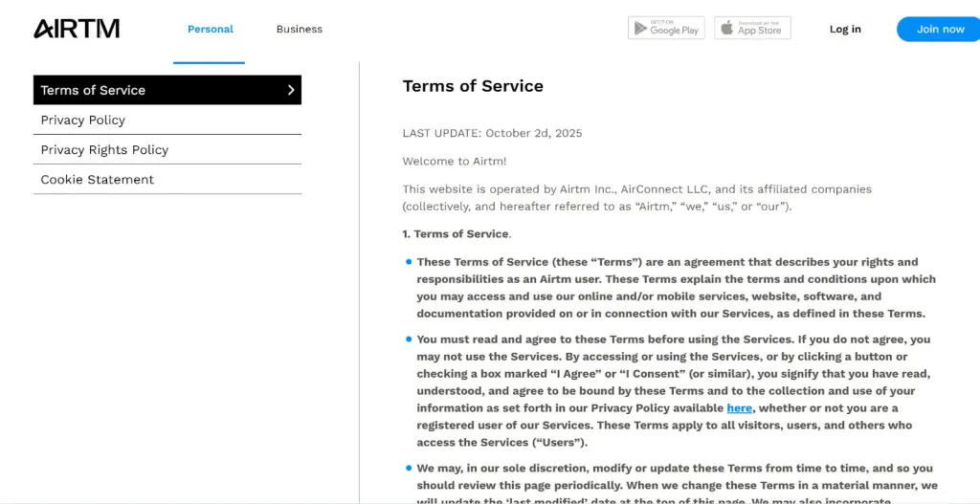Viewport: 980px width, 504px height.
Task: Click the Join now button
Action: tap(940, 29)
